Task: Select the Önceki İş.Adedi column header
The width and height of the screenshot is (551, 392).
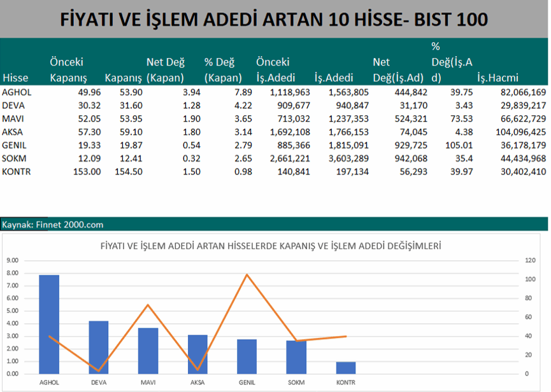Action: pos(275,70)
